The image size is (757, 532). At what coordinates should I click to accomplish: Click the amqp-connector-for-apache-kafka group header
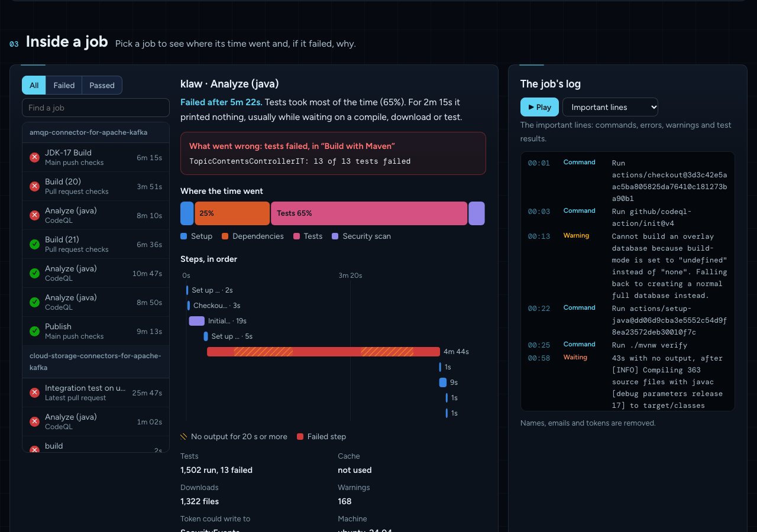(96, 132)
